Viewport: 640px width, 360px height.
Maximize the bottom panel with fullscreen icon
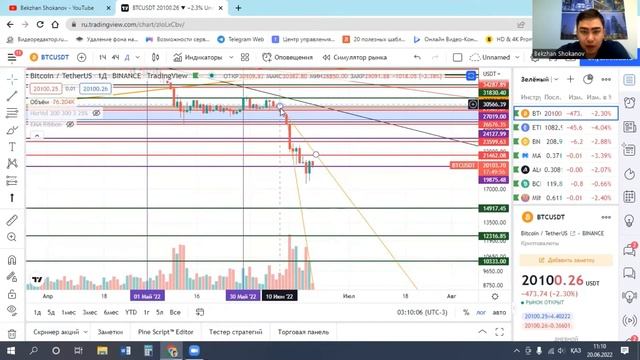click(499, 332)
